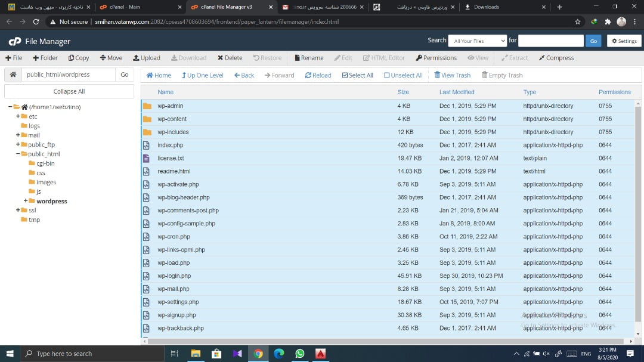The width and height of the screenshot is (644, 362).
Task: Select the readme.html file name
Action: (174, 171)
